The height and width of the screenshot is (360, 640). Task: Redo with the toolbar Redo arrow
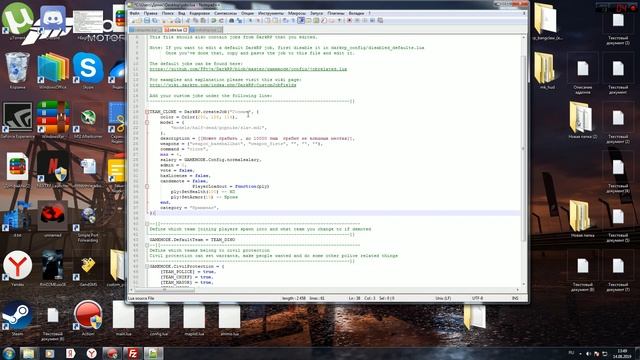(221, 20)
